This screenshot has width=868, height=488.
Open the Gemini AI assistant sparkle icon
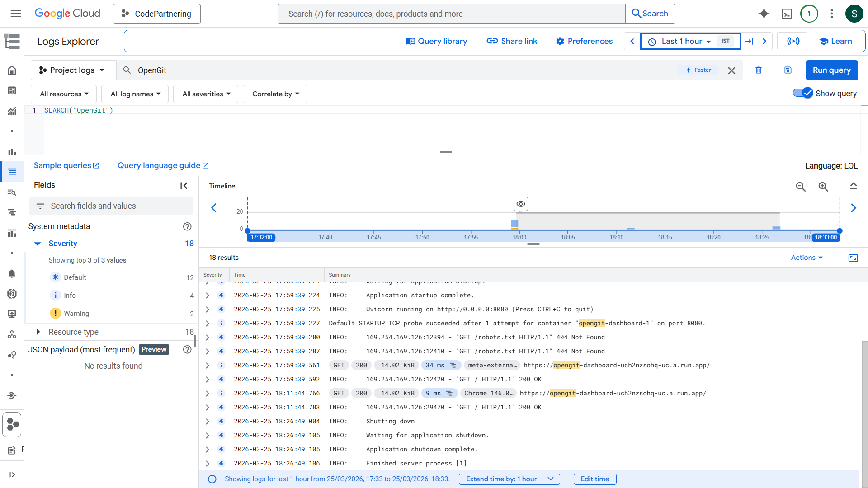(764, 14)
